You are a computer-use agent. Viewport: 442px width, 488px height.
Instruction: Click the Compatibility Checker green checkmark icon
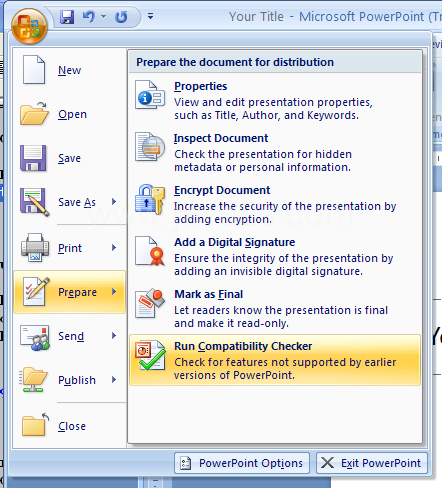coord(150,355)
